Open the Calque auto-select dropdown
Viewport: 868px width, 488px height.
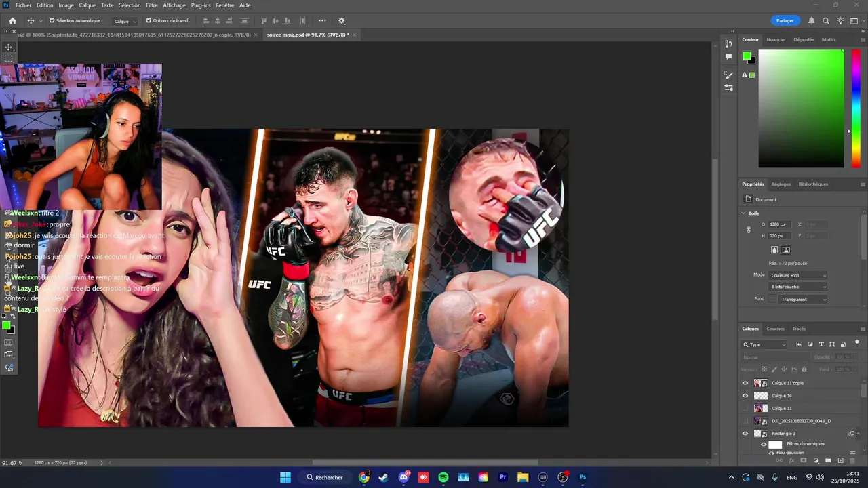[125, 21]
